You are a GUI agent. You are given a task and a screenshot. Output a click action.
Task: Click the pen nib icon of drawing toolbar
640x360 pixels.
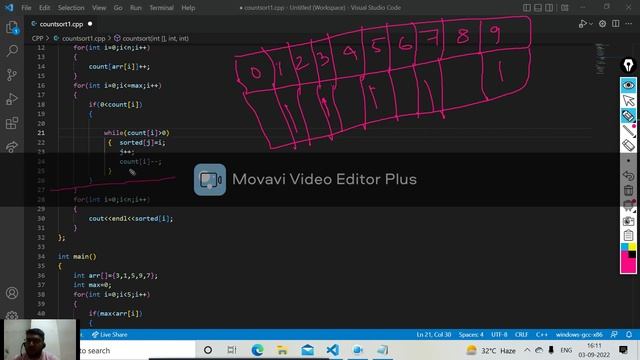628,65
